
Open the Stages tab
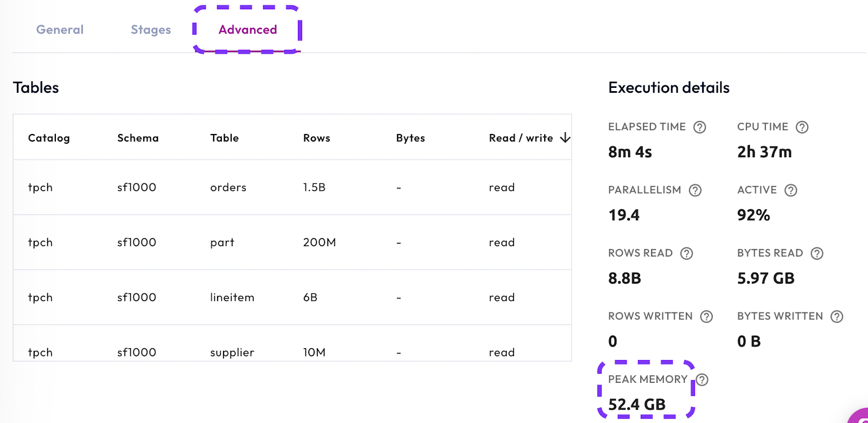pyautogui.click(x=151, y=30)
